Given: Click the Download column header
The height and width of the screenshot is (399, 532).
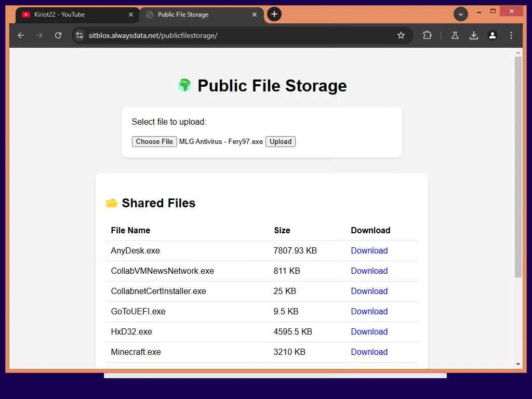Looking at the screenshot, I should tap(370, 230).
